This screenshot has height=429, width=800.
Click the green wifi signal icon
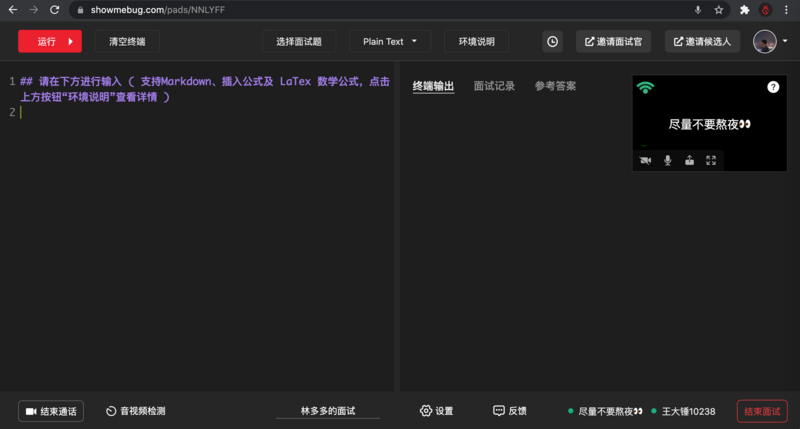click(645, 87)
